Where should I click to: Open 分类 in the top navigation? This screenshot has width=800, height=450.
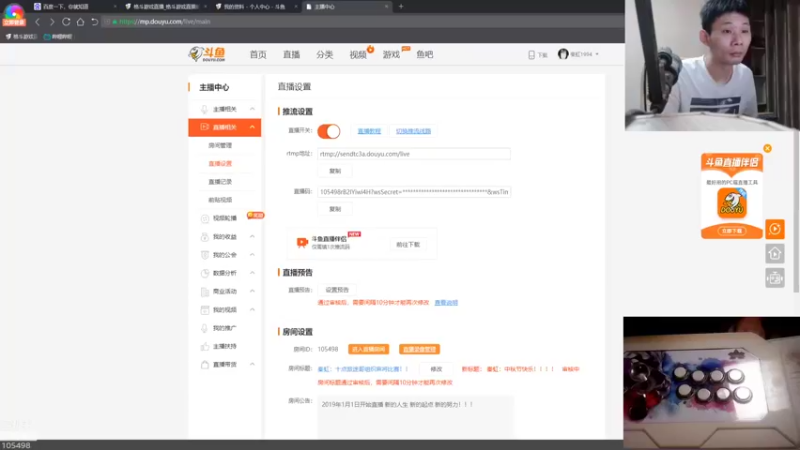click(x=324, y=55)
